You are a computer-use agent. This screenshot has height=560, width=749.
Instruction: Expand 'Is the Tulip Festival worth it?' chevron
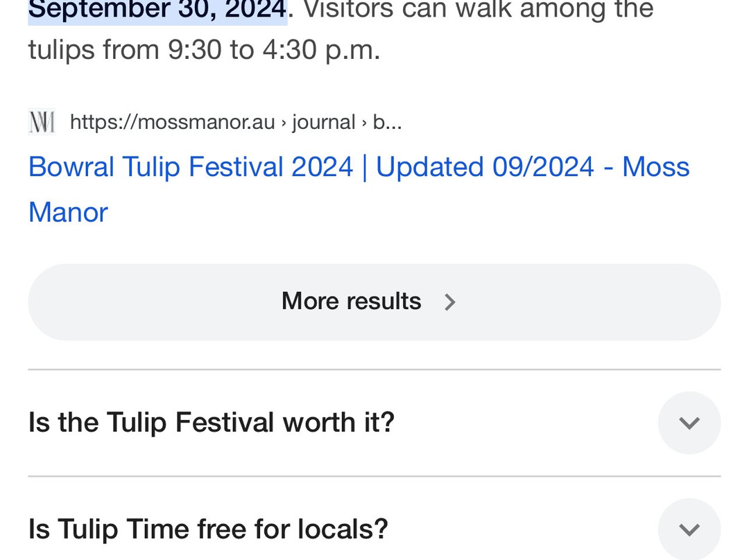pos(689,423)
